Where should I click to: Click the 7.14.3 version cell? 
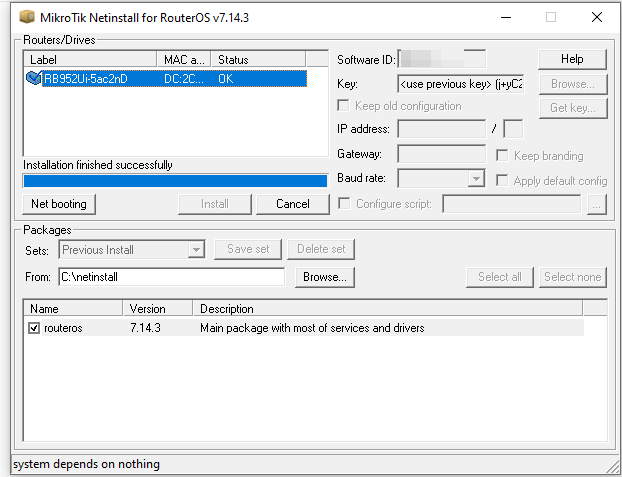[x=145, y=328]
